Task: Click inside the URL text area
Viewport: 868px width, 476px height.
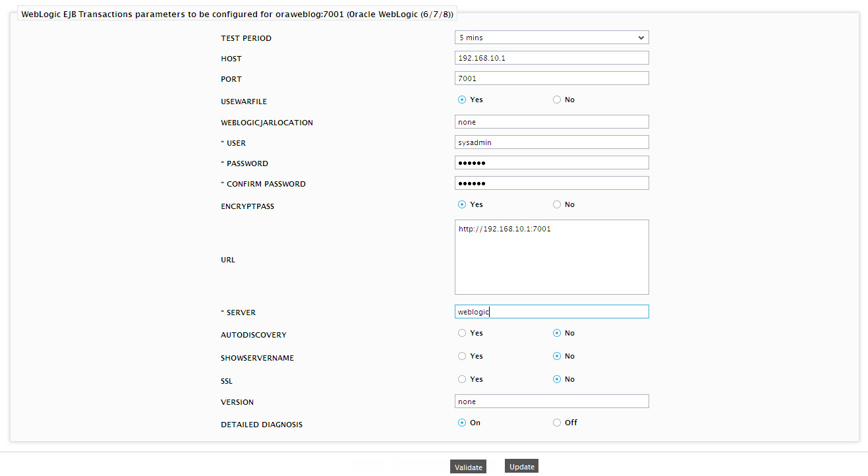Action: coord(552,257)
